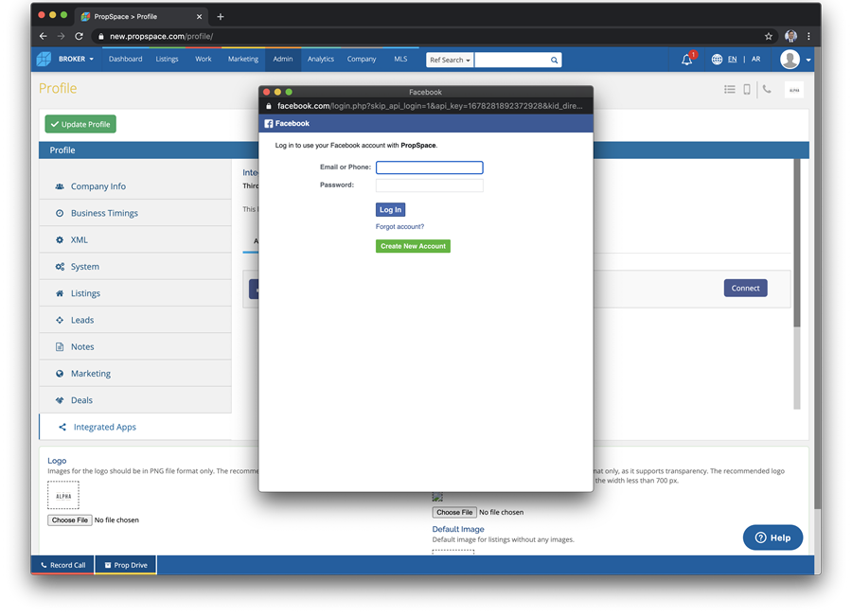Click Create New Account button
Image resolution: width=852 pixels, height=616 pixels.
click(413, 246)
